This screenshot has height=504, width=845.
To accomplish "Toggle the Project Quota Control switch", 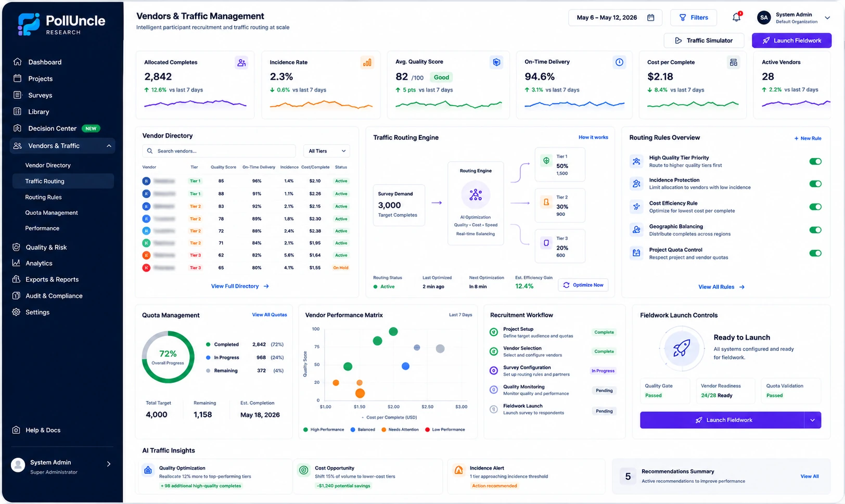I will [x=815, y=253].
